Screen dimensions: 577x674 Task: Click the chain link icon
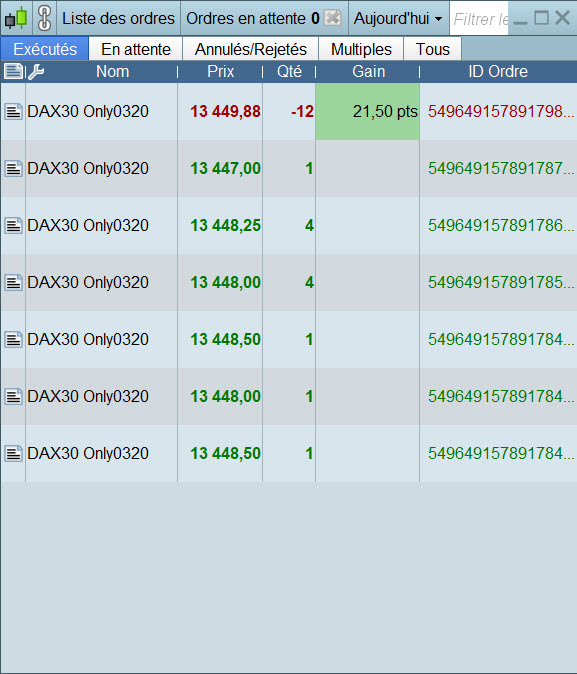pos(45,18)
